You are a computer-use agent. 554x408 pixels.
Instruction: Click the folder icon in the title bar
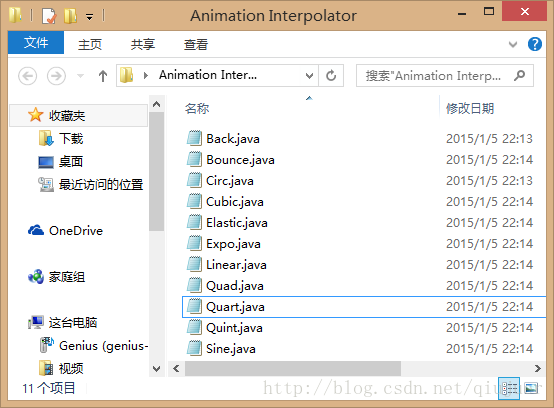(15, 16)
